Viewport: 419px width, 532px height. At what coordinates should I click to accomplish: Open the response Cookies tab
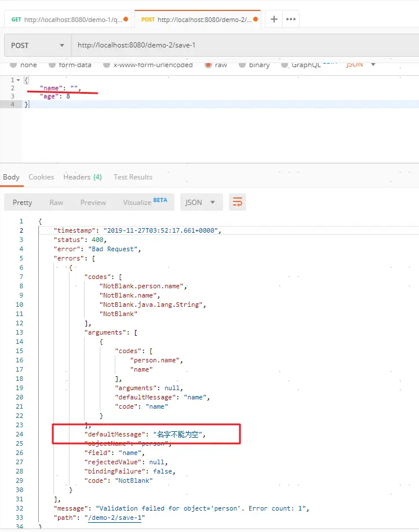coord(41,177)
